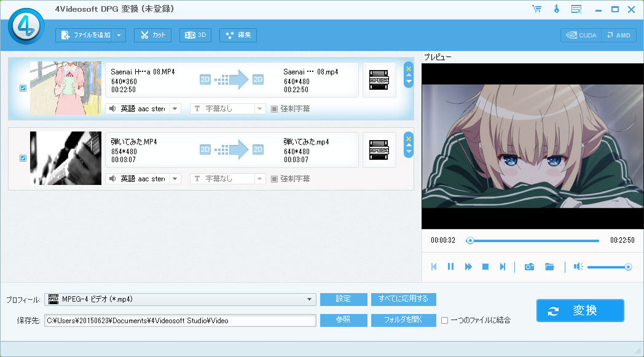Click すべてに応用する button
The image size is (644, 357).
403,299
